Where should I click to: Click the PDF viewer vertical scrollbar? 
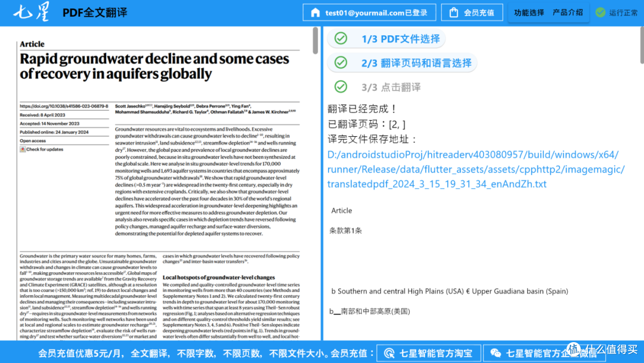(x=315, y=40)
